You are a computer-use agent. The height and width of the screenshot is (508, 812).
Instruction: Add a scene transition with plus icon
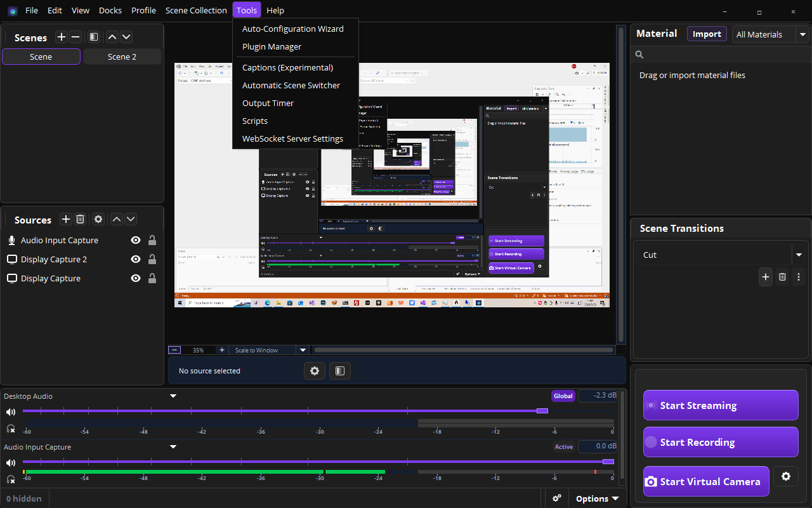[x=766, y=277]
